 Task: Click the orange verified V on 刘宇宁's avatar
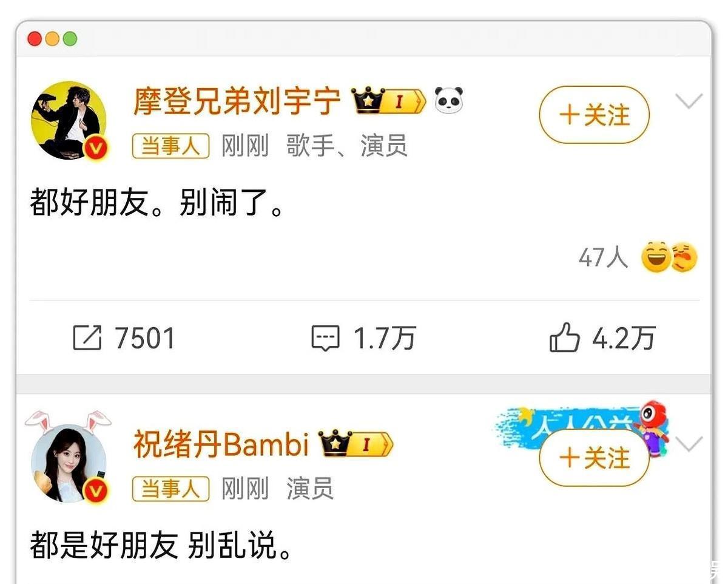(x=97, y=148)
